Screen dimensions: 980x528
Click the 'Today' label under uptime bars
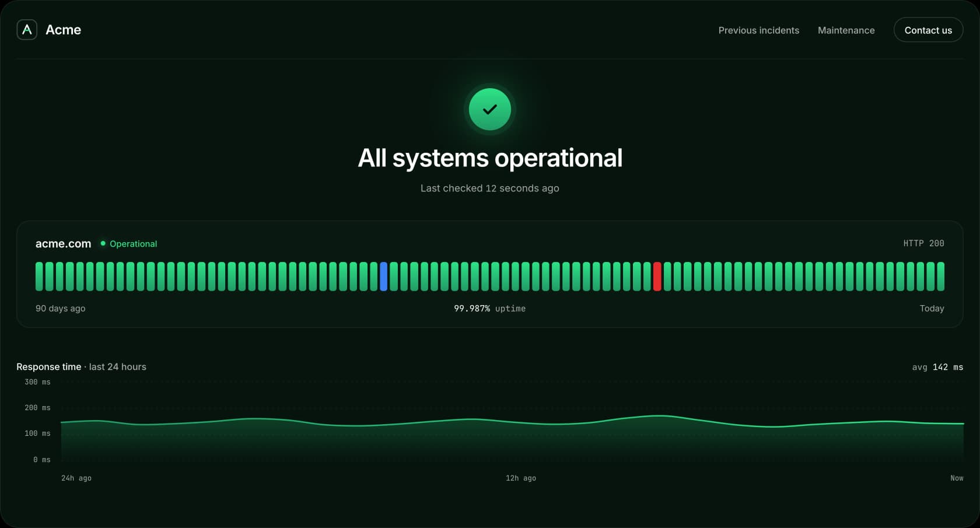[x=932, y=308]
